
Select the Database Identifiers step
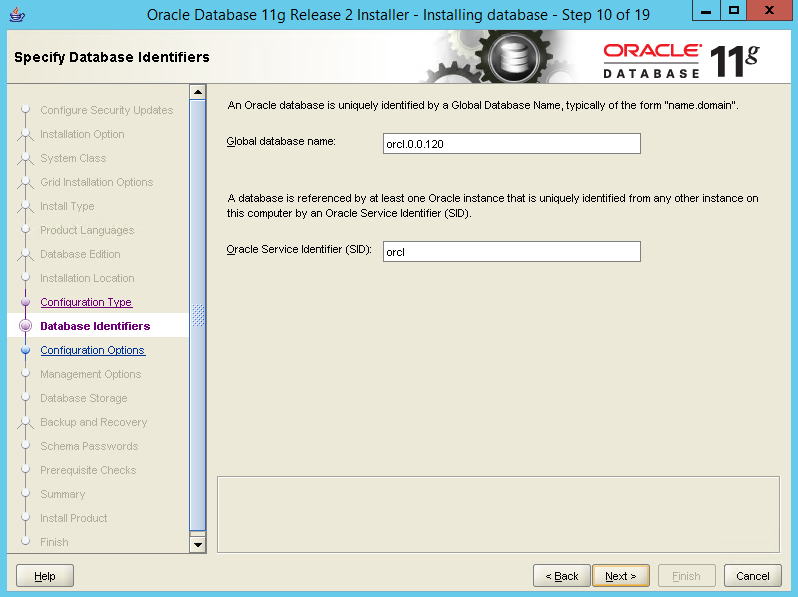(x=95, y=326)
